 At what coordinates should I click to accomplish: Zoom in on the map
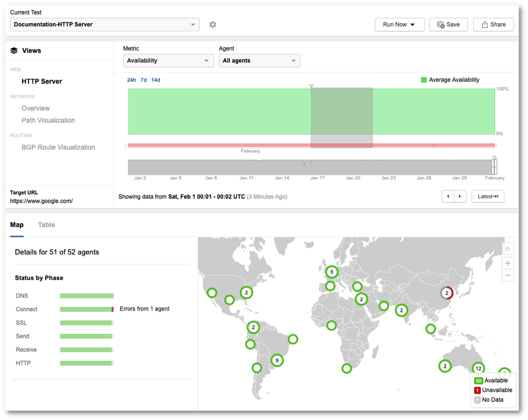click(508, 263)
